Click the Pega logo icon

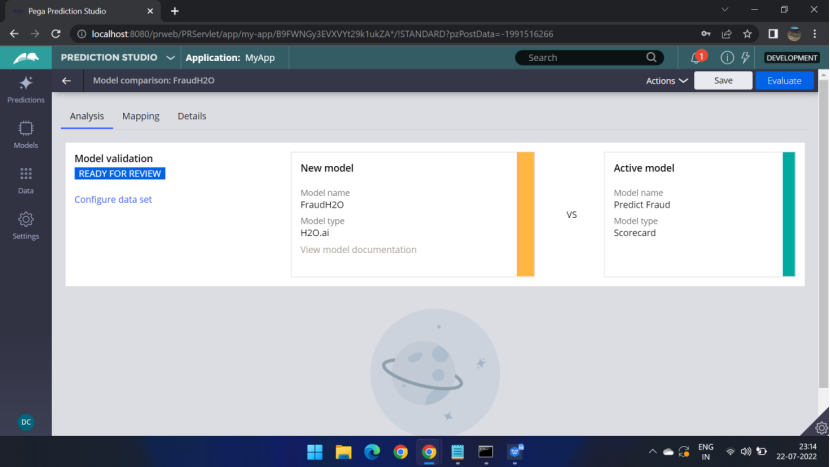click(26, 58)
